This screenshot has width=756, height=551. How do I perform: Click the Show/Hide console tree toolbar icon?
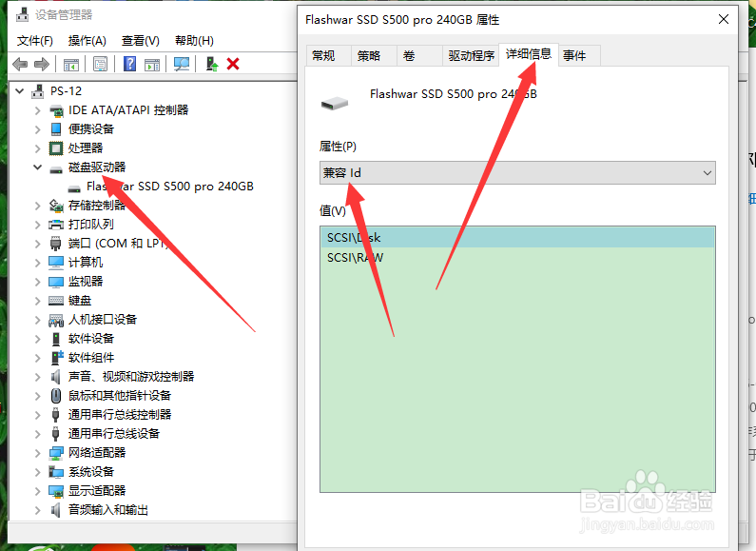[x=71, y=64]
